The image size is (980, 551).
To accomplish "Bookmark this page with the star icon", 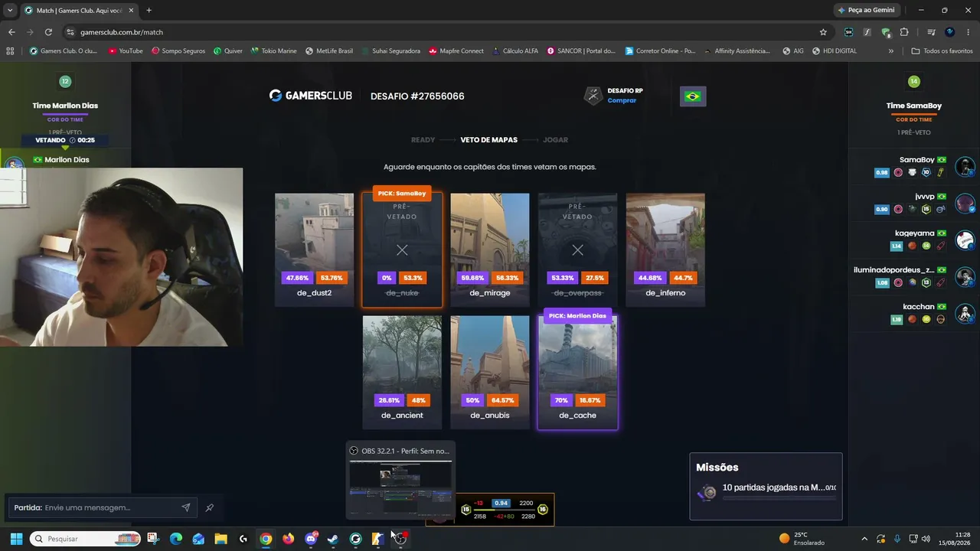I will (823, 32).
